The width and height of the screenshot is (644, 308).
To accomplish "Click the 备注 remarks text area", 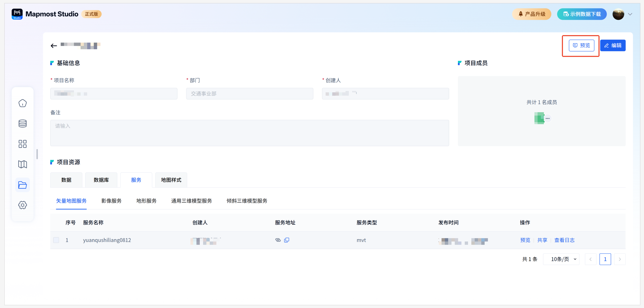I will click(249, 133).
